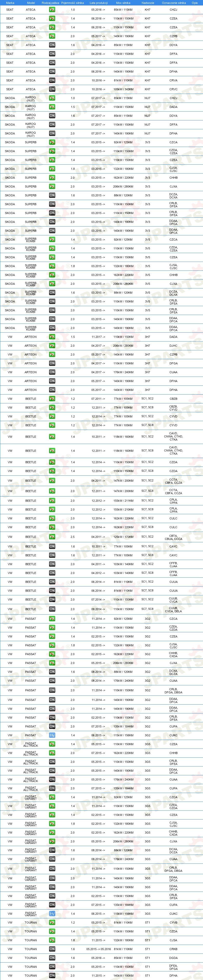Select '81kW / 110KM' cell in SEAT ATECA row
203x980 pixels.
coord(123,81)
